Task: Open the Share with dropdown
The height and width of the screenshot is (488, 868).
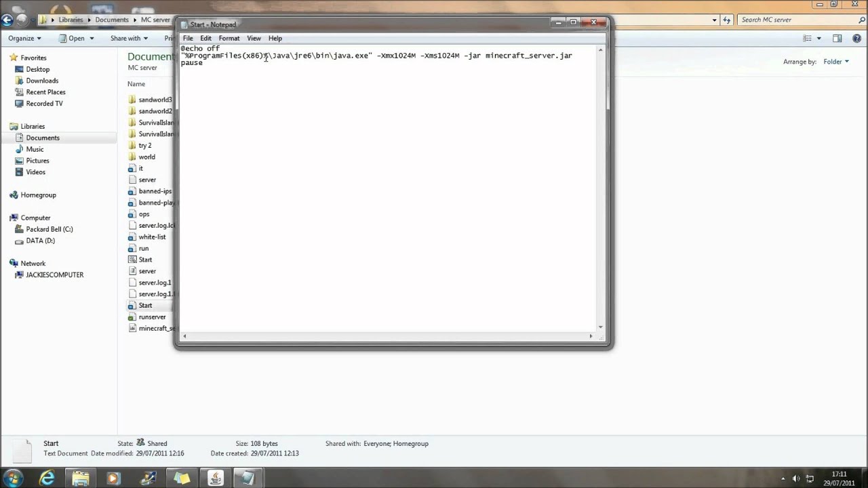Action: [x=129, y=39]
